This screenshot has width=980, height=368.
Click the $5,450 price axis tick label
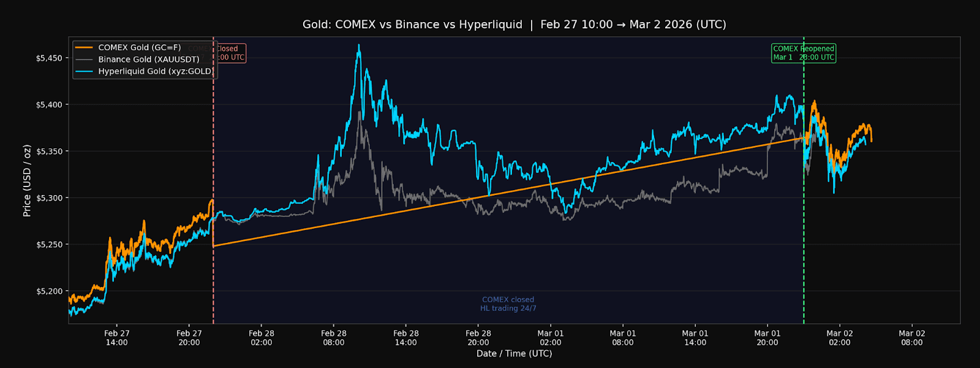49,58
